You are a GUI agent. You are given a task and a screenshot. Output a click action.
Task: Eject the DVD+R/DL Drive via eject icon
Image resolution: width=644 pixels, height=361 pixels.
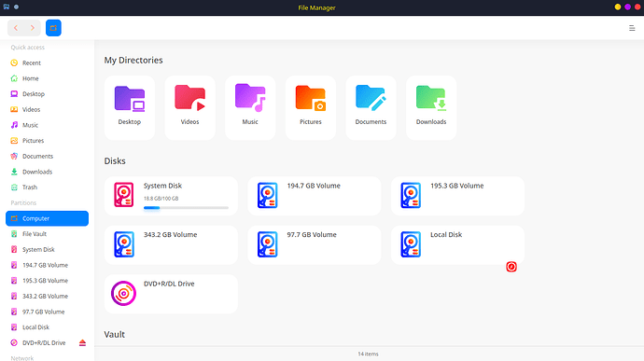coord(82,343)
